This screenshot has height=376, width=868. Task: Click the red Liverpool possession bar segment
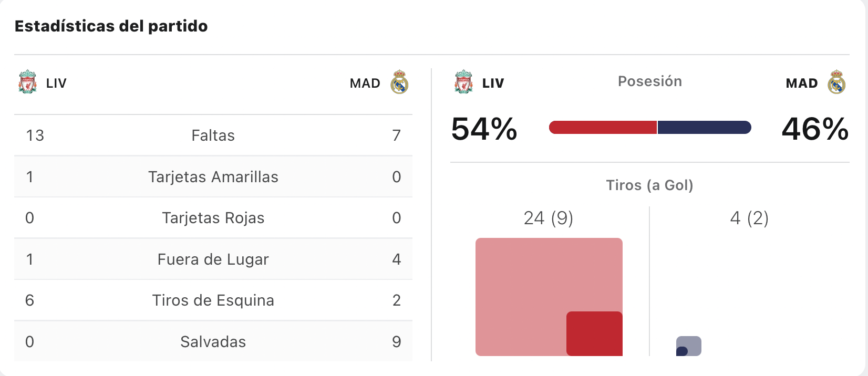[x=603, y=127]
